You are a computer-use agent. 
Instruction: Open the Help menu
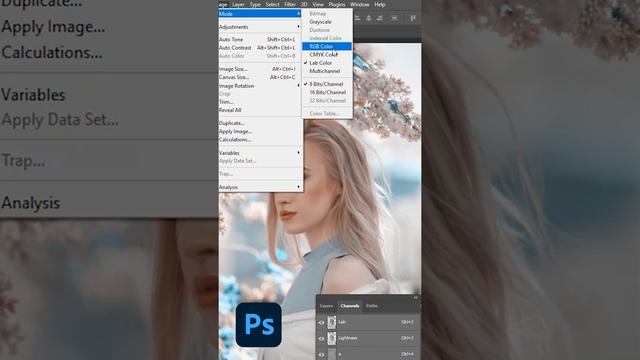[x=380, y=4]
